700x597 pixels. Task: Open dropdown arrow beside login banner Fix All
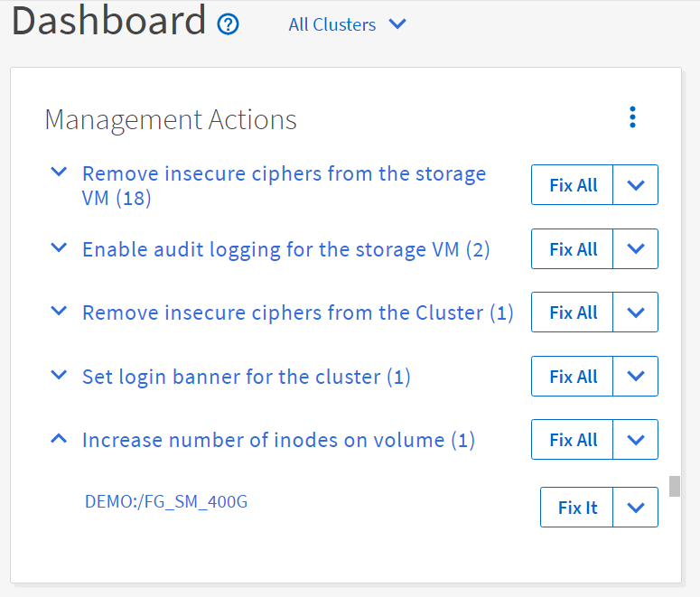tap(636, 377)
